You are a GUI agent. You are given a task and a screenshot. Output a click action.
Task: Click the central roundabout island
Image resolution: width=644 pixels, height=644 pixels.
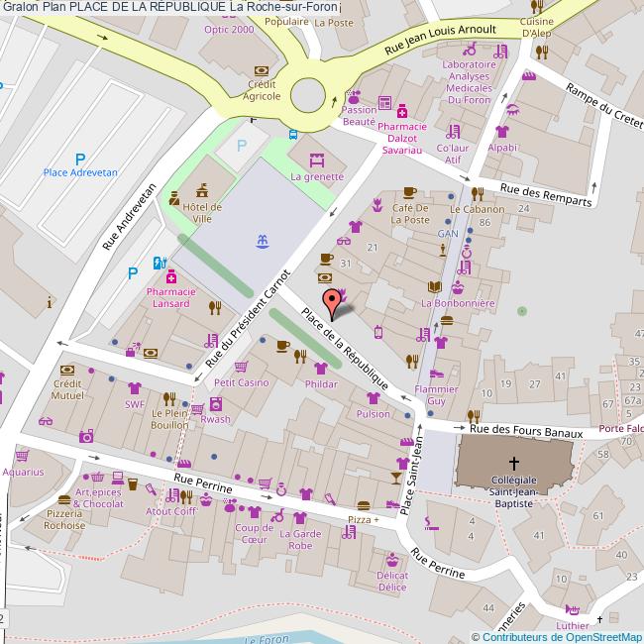point(309,95)
